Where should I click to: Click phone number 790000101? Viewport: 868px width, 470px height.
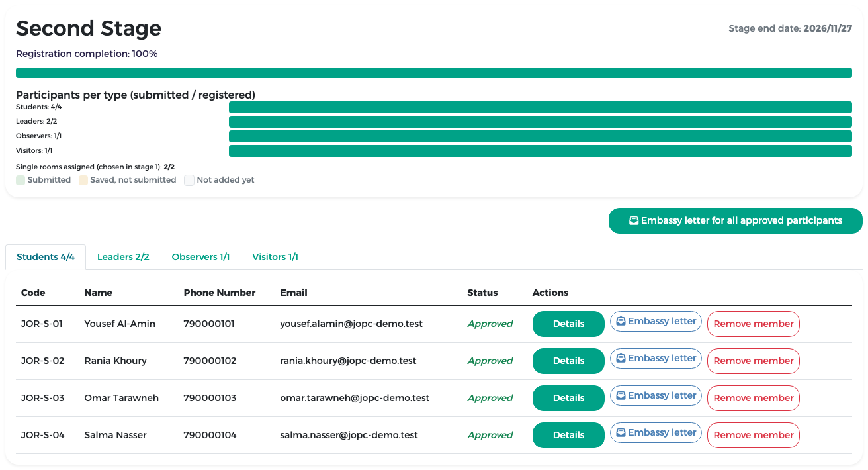coord(209,324)
